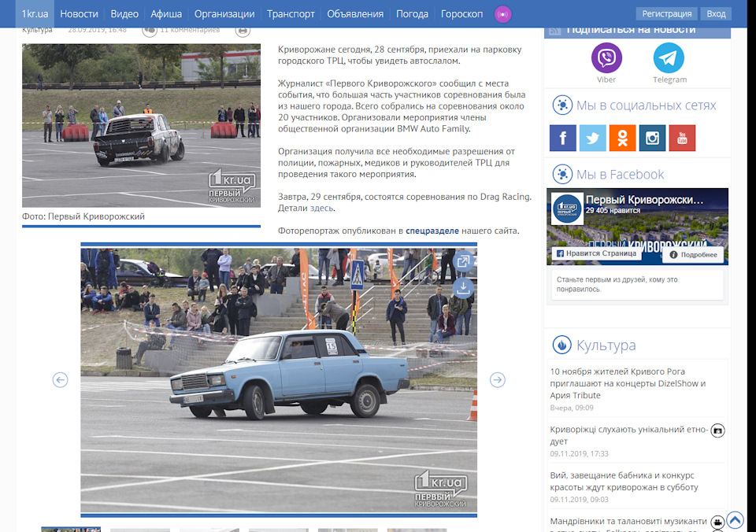Select Объявления in the top menu
This screenshot has height=532, width=756.
(x=355, y=14)
